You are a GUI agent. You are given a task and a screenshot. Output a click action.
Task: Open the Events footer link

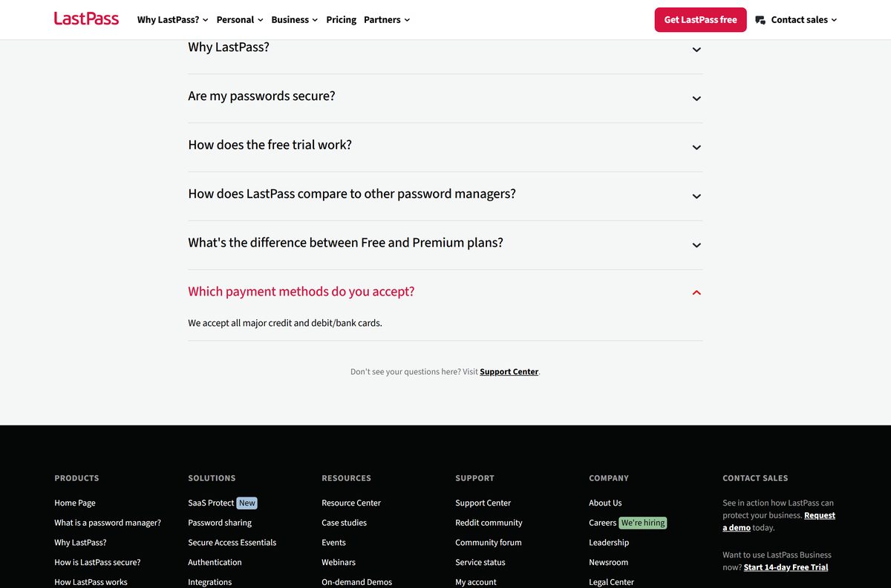tap(333, 543)
